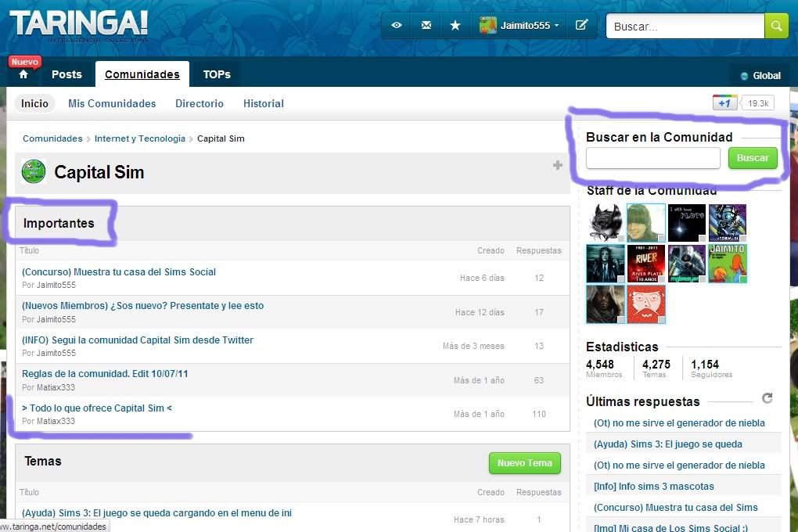The image size is (798, 532).
Task: Click the RIVER Plate staff avatar
Action: coord(645,263)
